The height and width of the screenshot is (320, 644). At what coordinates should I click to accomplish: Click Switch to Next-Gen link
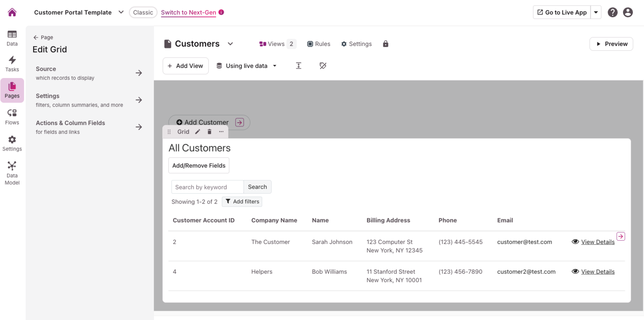tap(188, 12)
